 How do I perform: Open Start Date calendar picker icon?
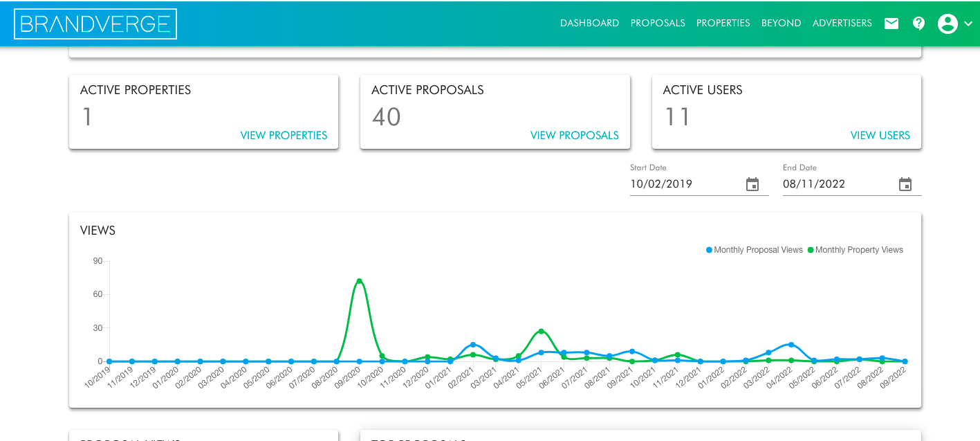(752, 184)
